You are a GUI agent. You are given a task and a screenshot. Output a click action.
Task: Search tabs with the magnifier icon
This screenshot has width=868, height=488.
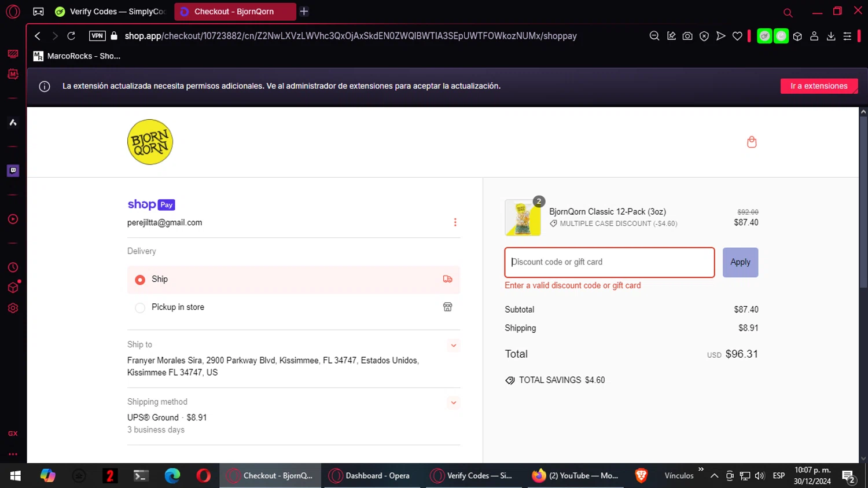click(788, 12)
